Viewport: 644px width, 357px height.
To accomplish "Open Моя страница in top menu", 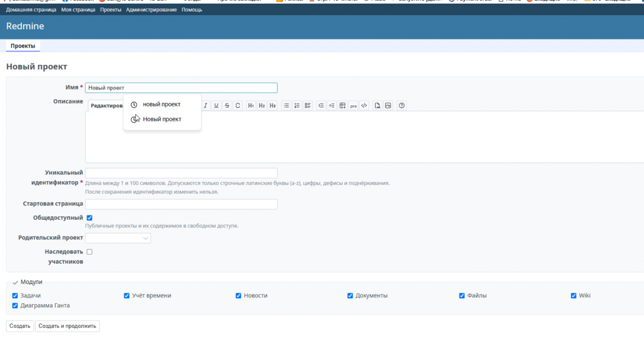I will pyautogui.click(x=78, y=10).
